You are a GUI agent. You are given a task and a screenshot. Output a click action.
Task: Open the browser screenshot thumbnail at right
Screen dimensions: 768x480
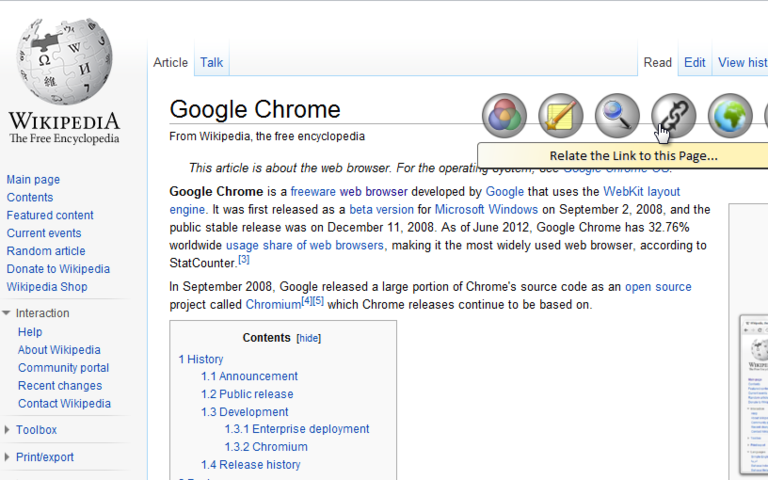tap(753, 397)
